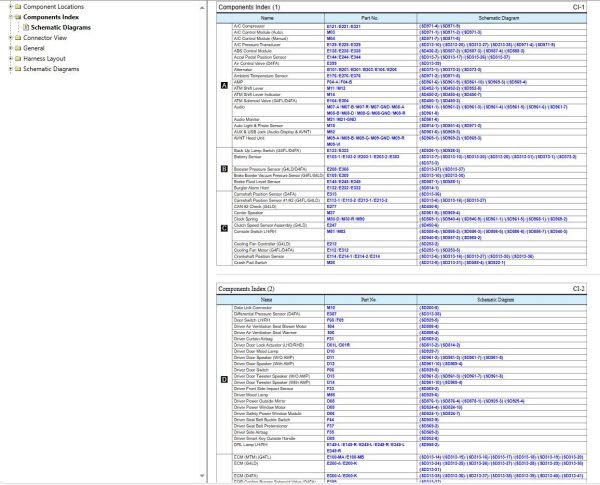Click the Component Locations folder icon
The width and height of the screenshot is (600, 485).
18,7
